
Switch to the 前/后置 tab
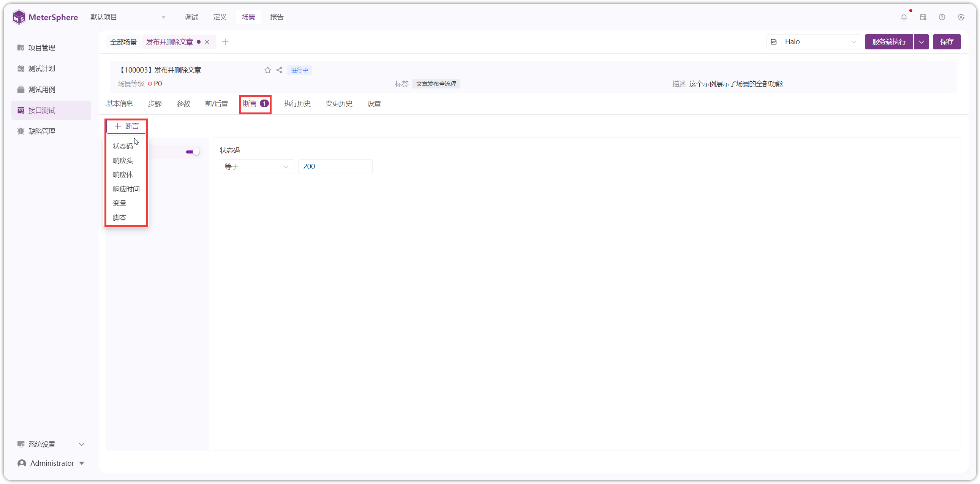217,103
